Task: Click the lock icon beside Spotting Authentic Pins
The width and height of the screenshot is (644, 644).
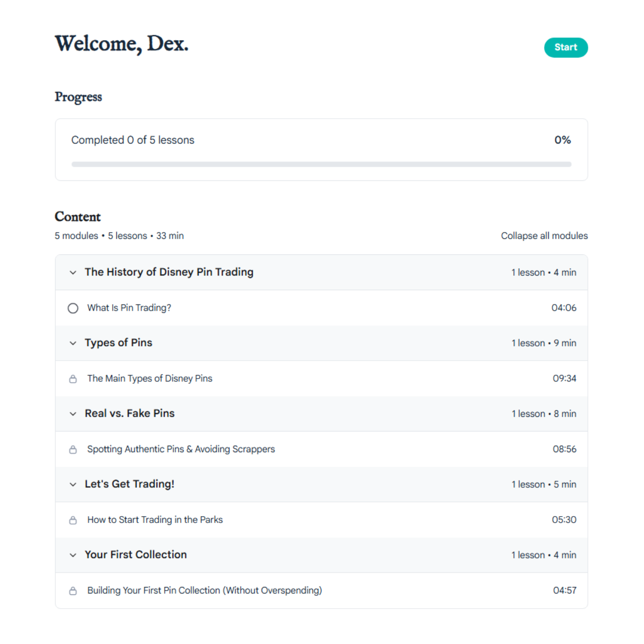Action: (73, 449)
